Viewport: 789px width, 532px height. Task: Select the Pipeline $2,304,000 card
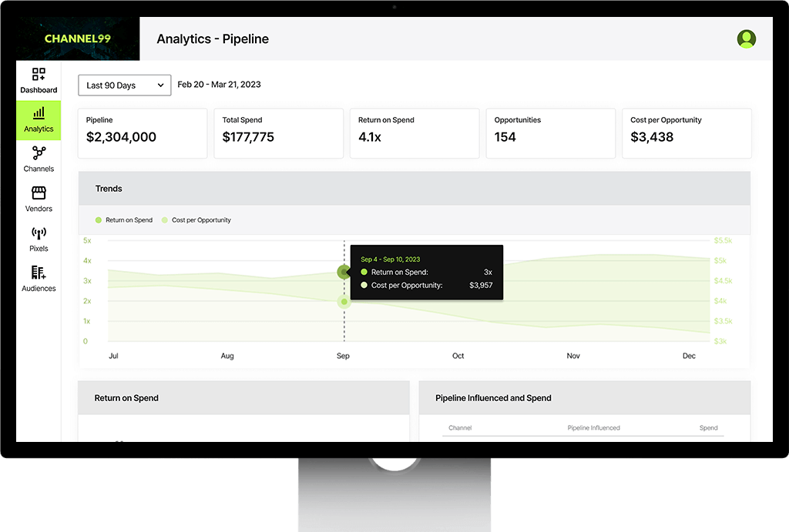143,133
